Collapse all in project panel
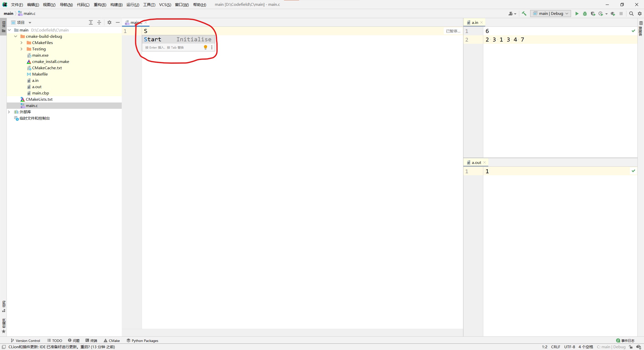Screen dimensions: 644x350 99,22
